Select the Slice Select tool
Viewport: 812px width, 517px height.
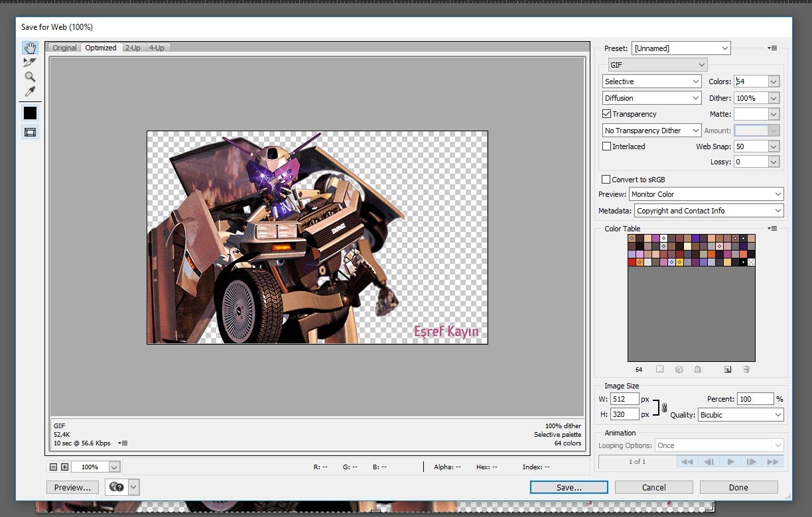(x=30, y=62)
